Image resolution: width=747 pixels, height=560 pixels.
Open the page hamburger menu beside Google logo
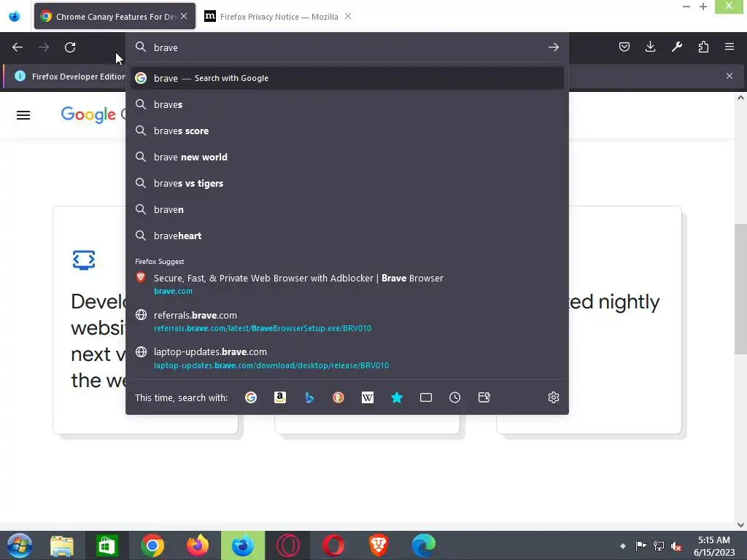[x=23, y=115]
